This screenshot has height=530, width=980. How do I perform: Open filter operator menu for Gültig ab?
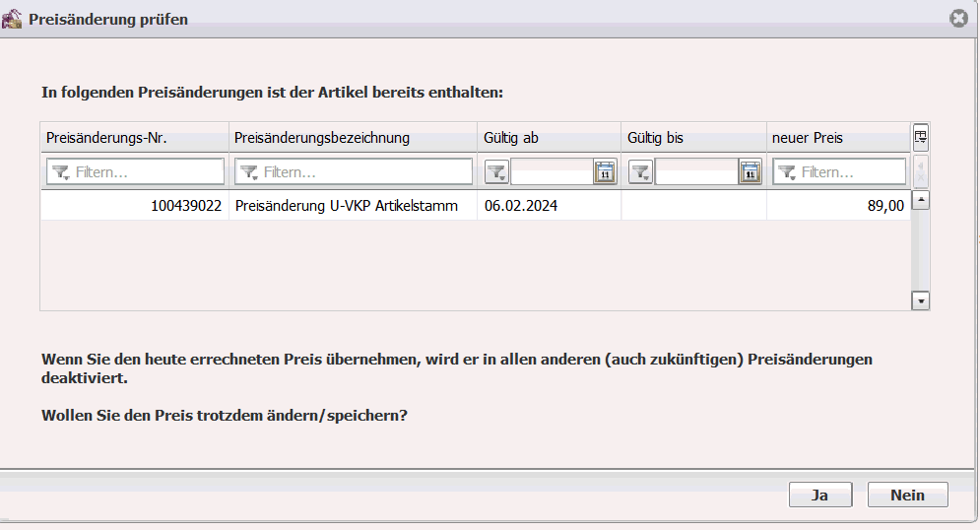496,171
